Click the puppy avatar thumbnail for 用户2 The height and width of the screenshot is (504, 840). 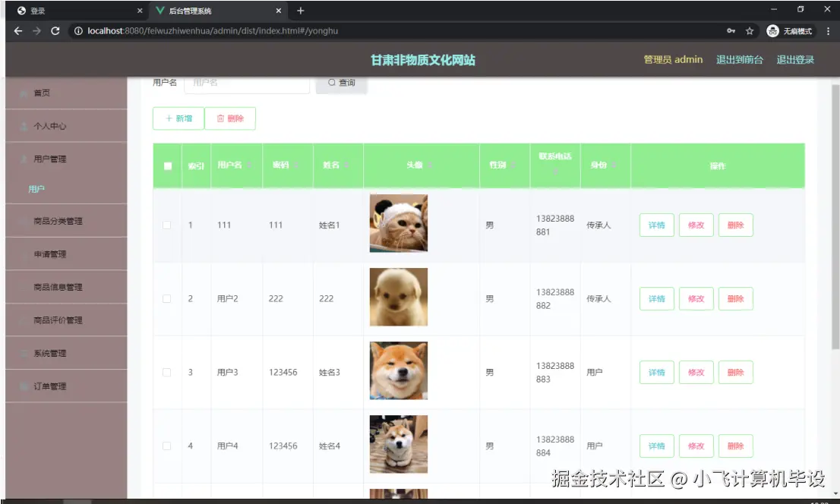click(399, 297)
